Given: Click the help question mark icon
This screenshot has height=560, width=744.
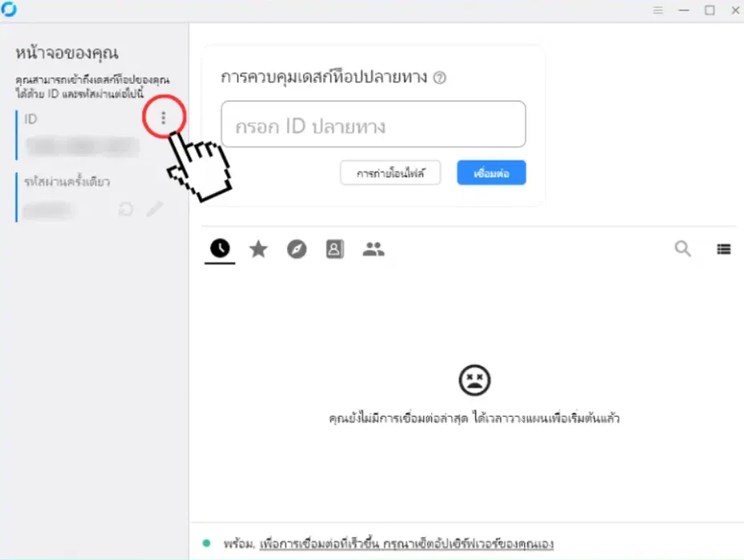Looking at the screenshot, I should [x=440, y=78].
